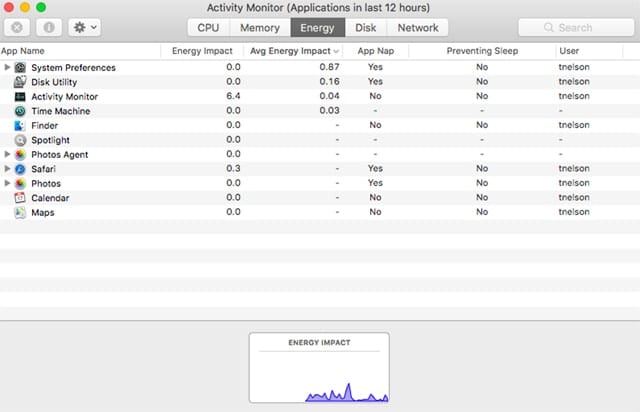The width and height of the screenshot is (640, 412).
Task: Switch to the CPU tab
Action: click(x=208, y=28)
